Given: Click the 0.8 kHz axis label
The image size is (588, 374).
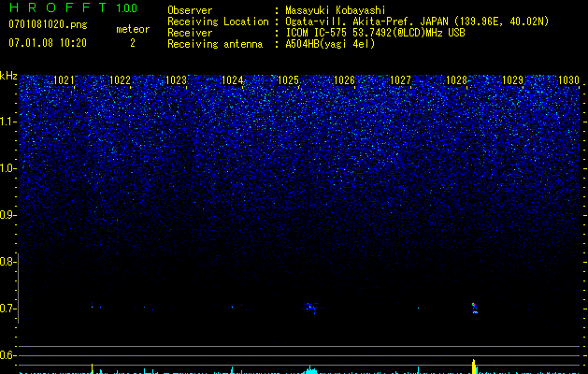Looking at the screenshot, I should coord(7,262).
